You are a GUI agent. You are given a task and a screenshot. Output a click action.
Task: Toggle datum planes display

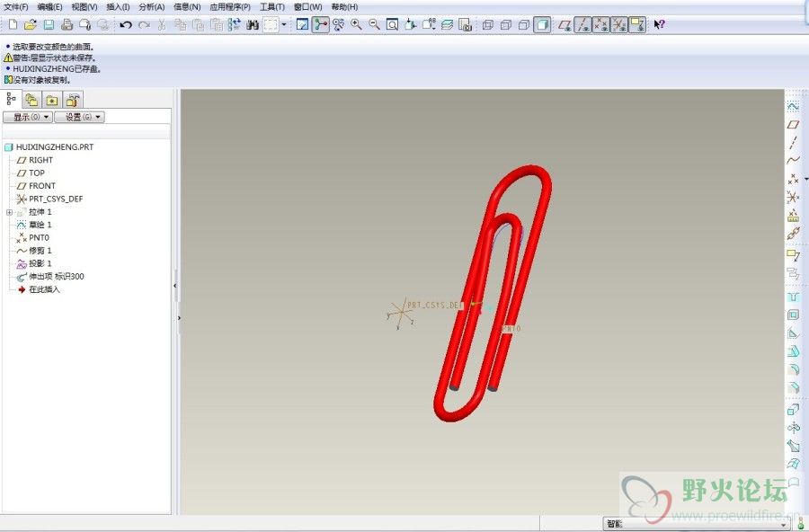[565, 24]
